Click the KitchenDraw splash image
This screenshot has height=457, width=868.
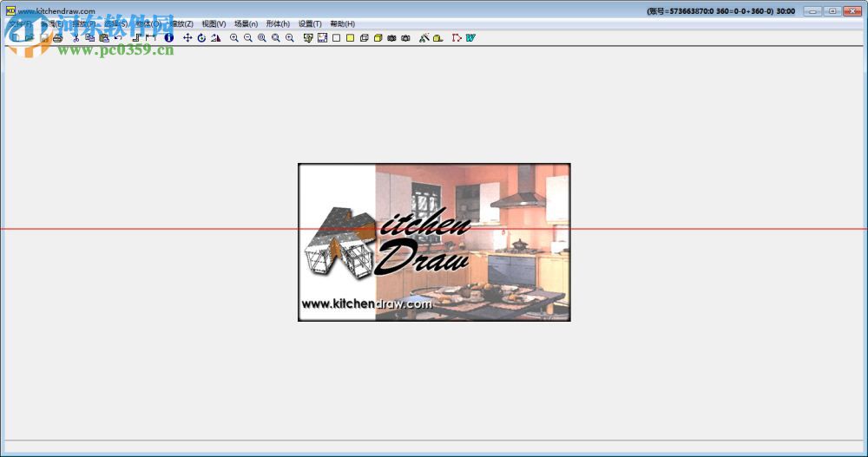434,242
